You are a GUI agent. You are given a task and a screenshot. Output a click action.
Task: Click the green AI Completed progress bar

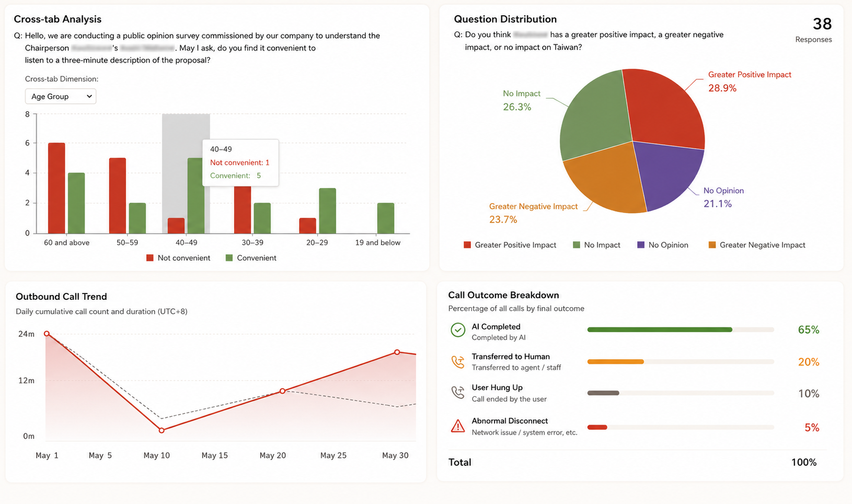(660, 330)
